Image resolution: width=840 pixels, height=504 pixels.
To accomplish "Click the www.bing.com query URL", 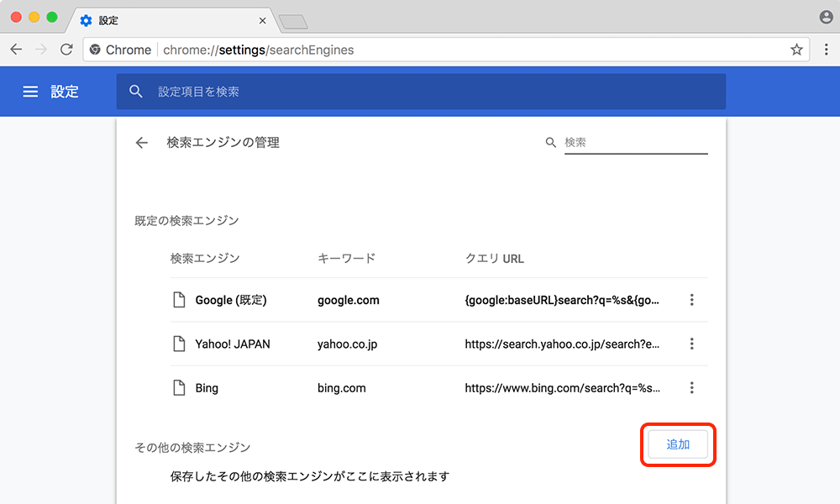I will (x=563, y=388).
